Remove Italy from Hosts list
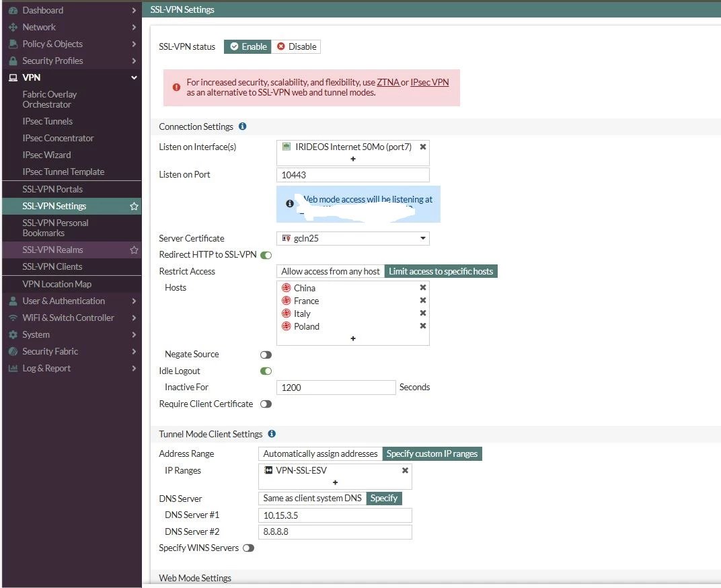Image resolution: width=721 pixels, height=588 pixels. [423, 314]
